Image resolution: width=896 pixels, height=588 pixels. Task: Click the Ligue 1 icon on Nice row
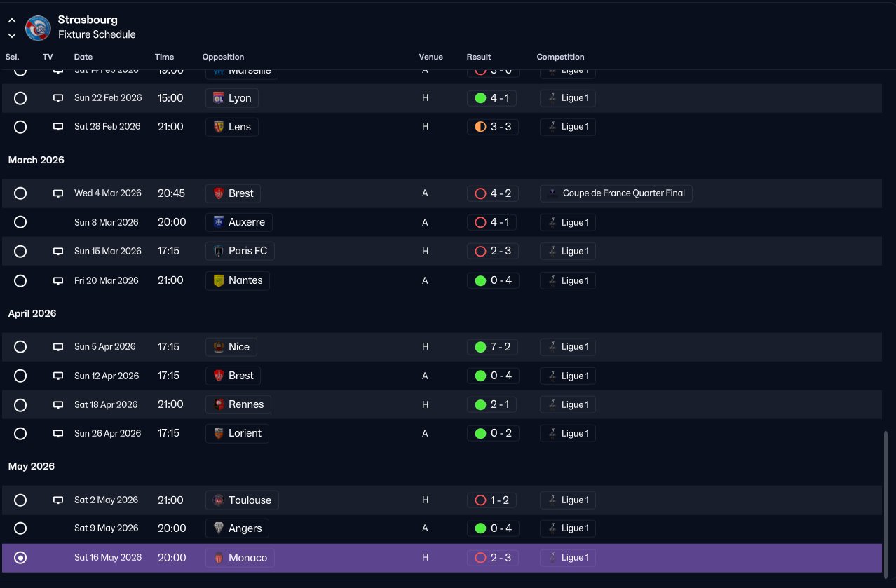point(553,347)
